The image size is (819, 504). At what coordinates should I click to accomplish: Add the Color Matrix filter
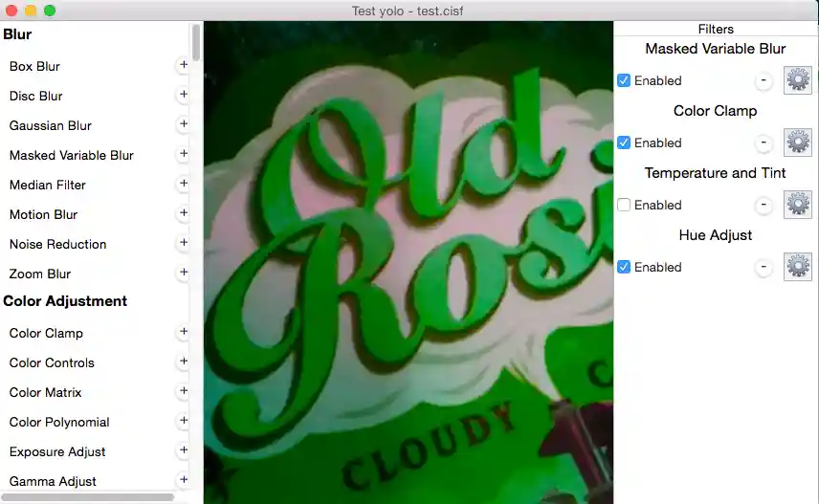(x=184, y=391)
